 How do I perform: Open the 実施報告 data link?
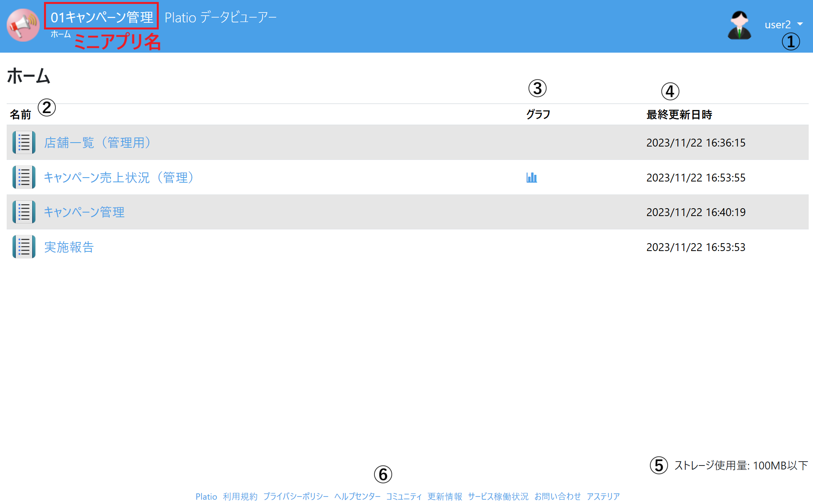(x=69, y=247)
